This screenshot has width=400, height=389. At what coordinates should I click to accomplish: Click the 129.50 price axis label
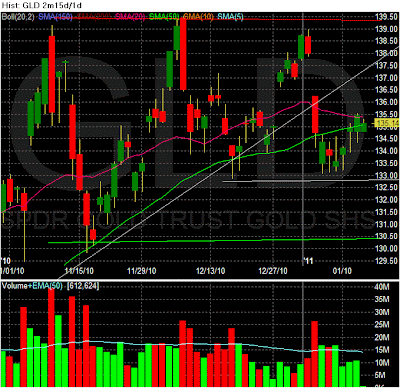(x=386, y=261)
